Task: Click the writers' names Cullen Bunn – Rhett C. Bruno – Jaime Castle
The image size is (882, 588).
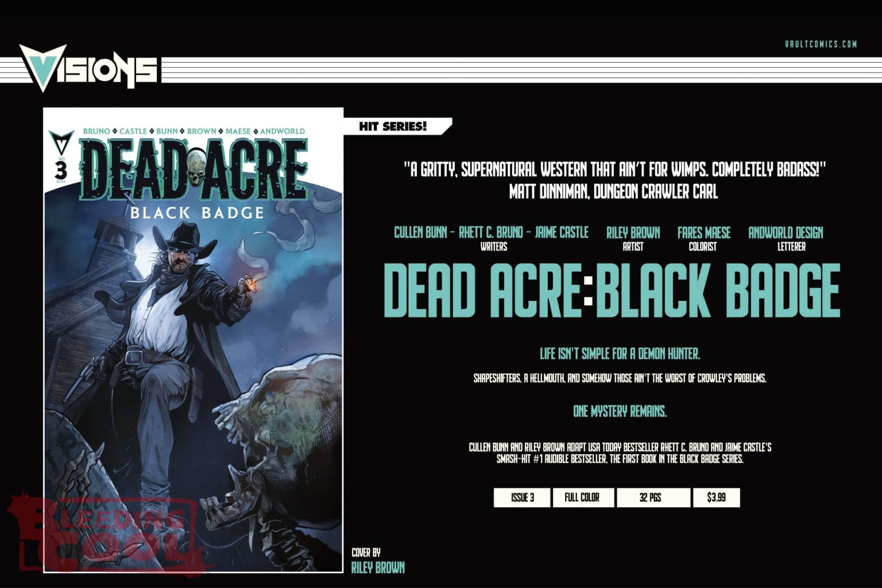Action: [491, 233]
